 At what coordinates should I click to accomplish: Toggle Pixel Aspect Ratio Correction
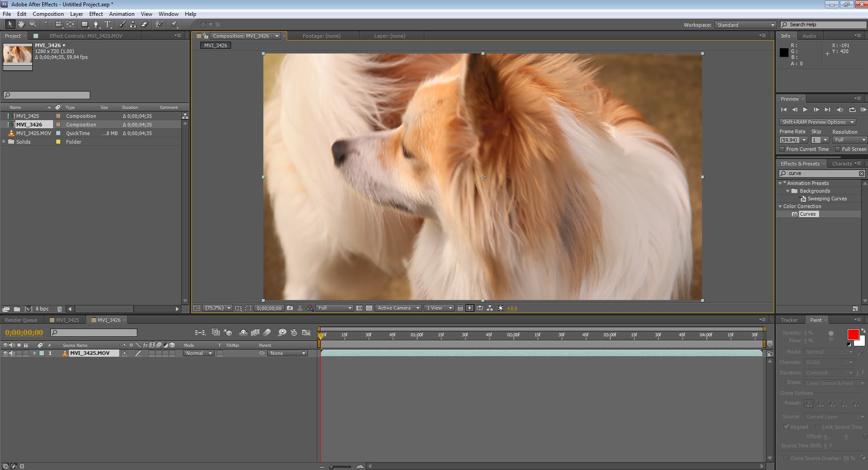(460, 308)
